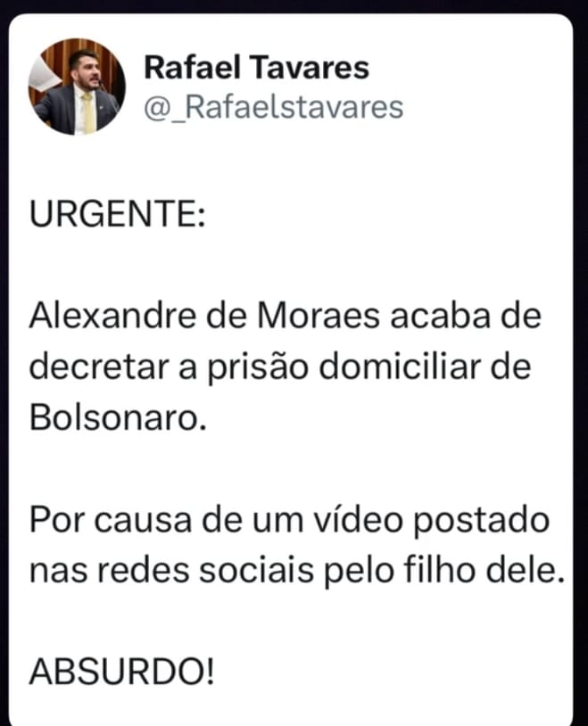Select the word ABSURDO! at bottom
This screenshot has width=588, height=726.
(x=122, y=672)
